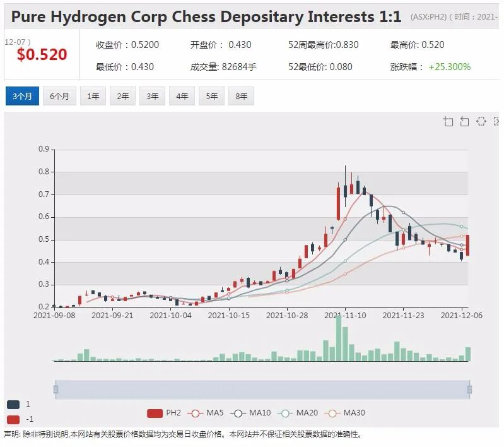
Task: Click the zoom reset (back) icon
Action: point(464,121)
